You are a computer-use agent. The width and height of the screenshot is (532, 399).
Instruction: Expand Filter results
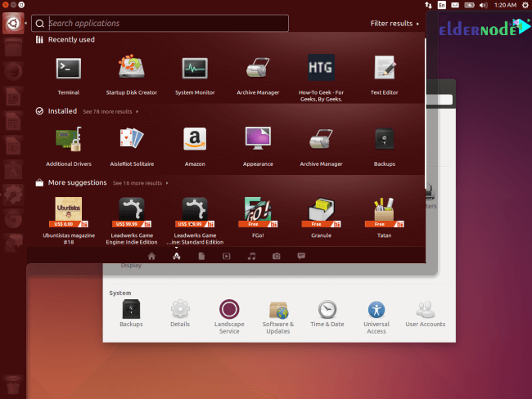394,24
